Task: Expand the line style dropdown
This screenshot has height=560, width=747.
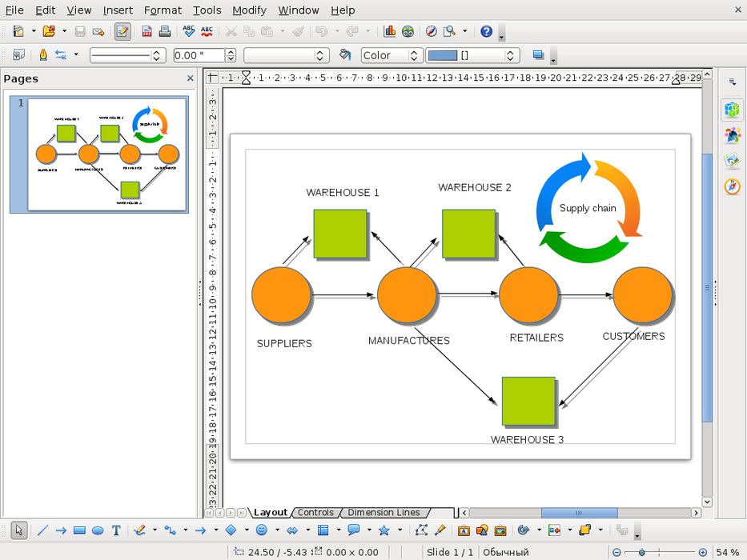Action: point(157,55)
